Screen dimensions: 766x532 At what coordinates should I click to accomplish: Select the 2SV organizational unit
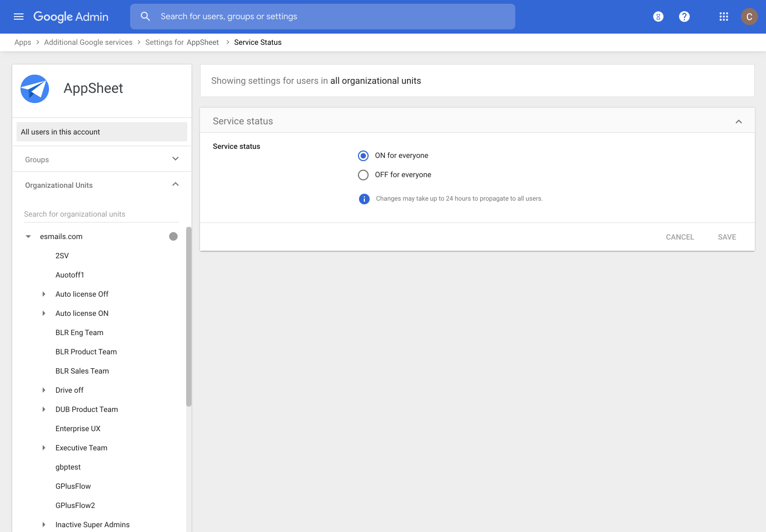(x=62, y=256)
